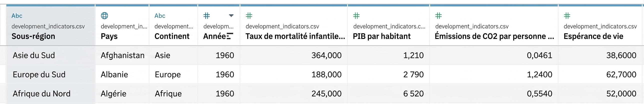The image size is (644, 104).
Task: Change the Taux de mortalité infantile type icon
Action: click(x=249, y=16)
